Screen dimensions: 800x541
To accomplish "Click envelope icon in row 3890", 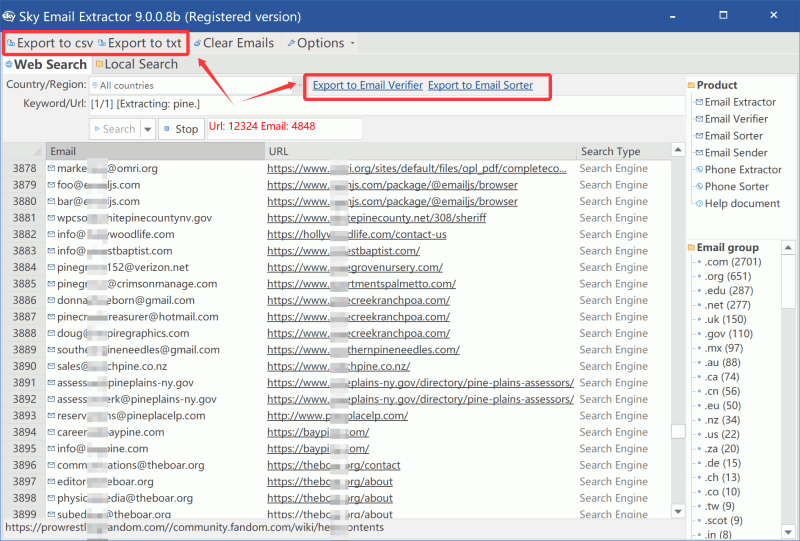I will point(51,366).
